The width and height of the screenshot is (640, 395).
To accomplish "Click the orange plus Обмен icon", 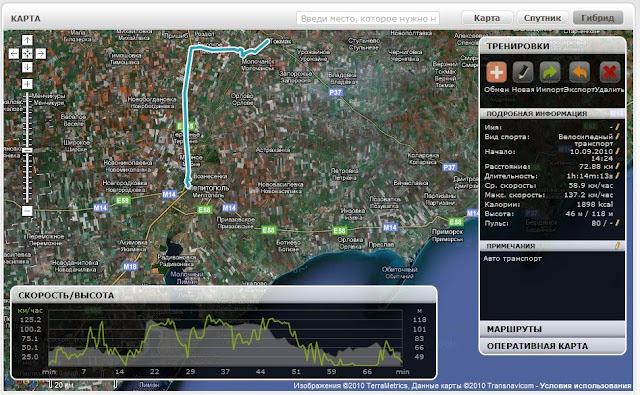I will (x=496, y=72).
